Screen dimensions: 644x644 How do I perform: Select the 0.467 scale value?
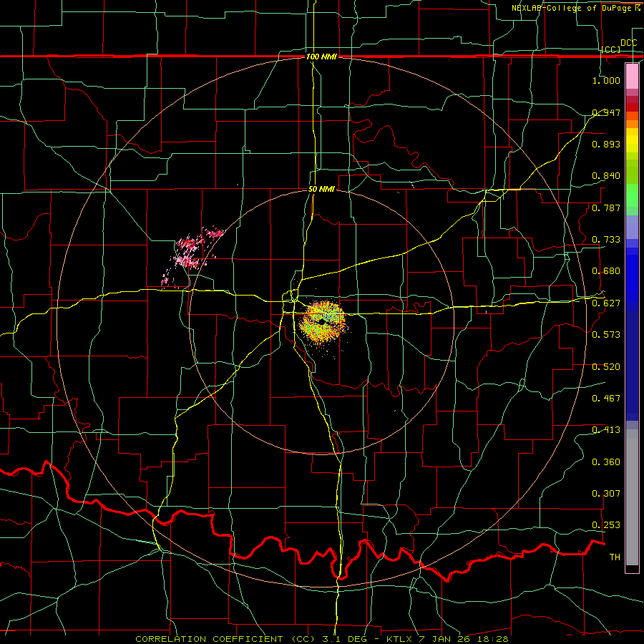coord(606,399)
